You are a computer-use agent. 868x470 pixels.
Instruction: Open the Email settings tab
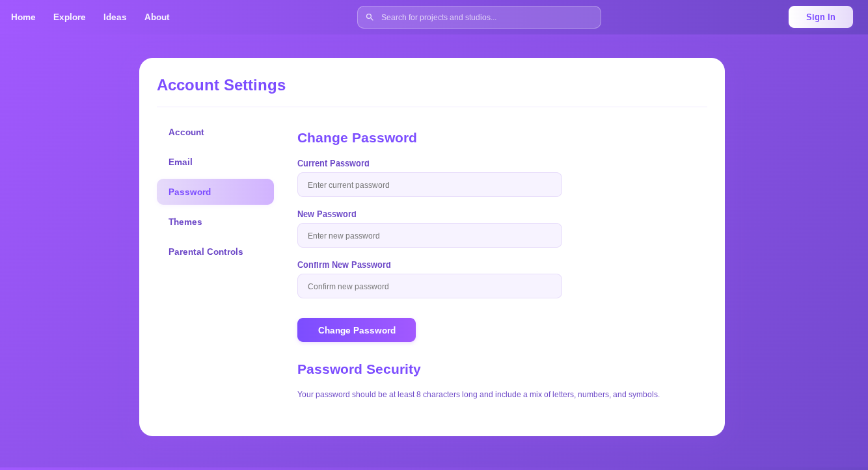(180, 162)
